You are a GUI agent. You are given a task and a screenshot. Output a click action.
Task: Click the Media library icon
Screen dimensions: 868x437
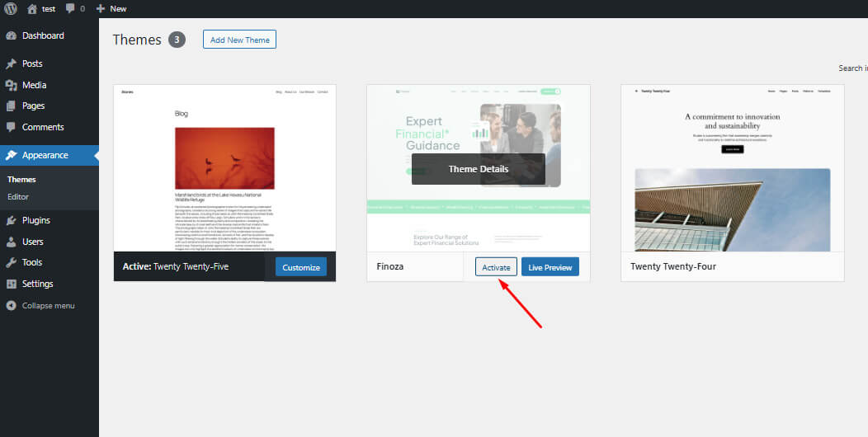[11, 85]
